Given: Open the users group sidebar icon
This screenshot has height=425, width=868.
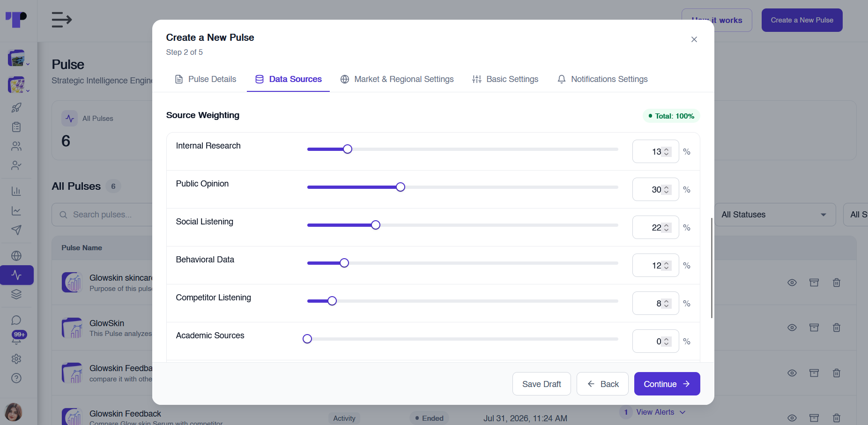Looking at the screenshot, I should pyautogui.click(x=16, y=146).
